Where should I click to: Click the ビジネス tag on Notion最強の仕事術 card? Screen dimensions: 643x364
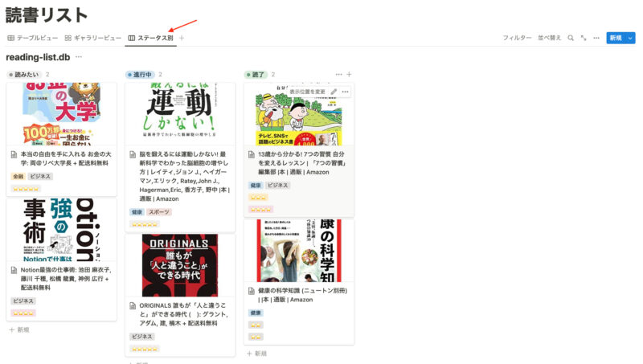(x=23, y=301)
